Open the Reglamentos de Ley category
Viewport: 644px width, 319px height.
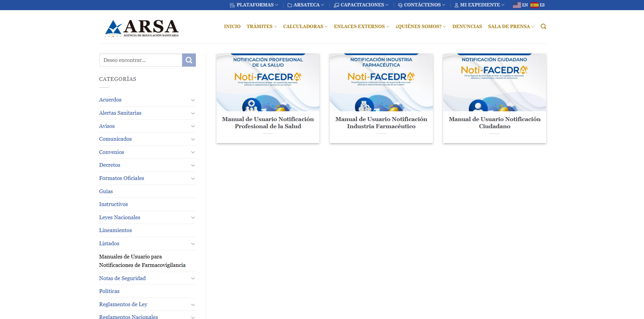[x=123, y=304]
